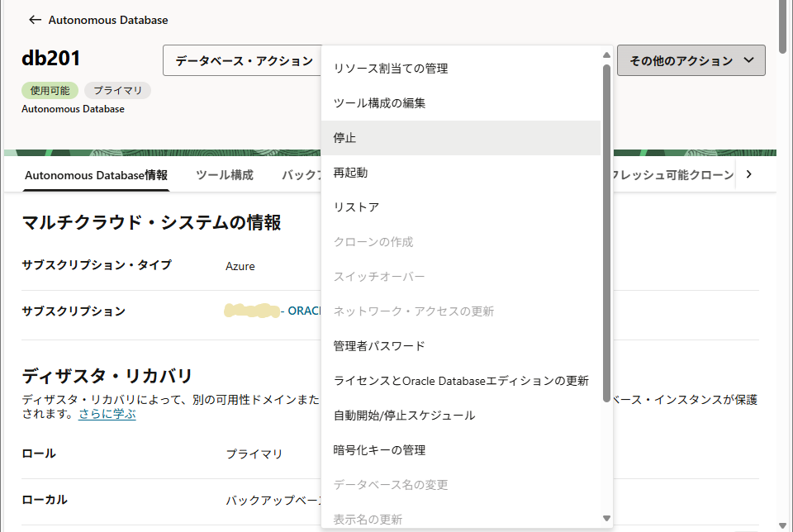
Task: Select リストア from the menu
Action: pos(461,207)
